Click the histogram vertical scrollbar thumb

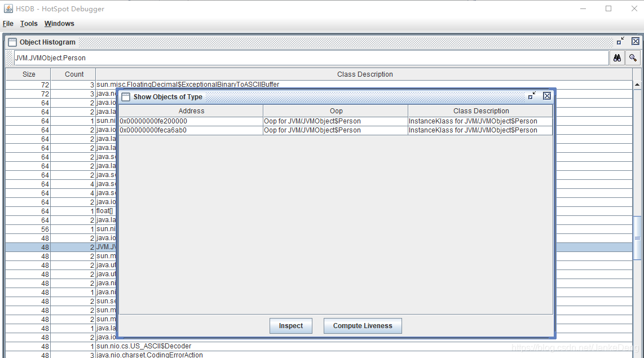[637, 238]
